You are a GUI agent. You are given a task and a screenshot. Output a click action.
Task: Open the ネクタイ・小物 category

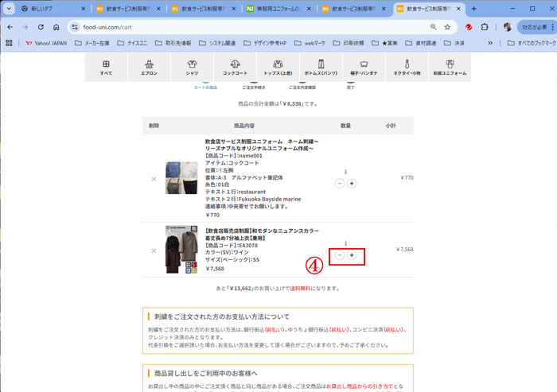(x=407, y=68)
